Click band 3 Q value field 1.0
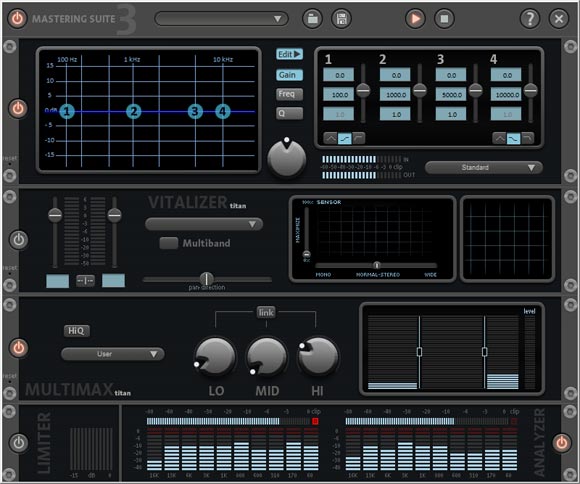The height and width of the screenshot is (484, 580). pyautogui.click(x=451, y=114)
